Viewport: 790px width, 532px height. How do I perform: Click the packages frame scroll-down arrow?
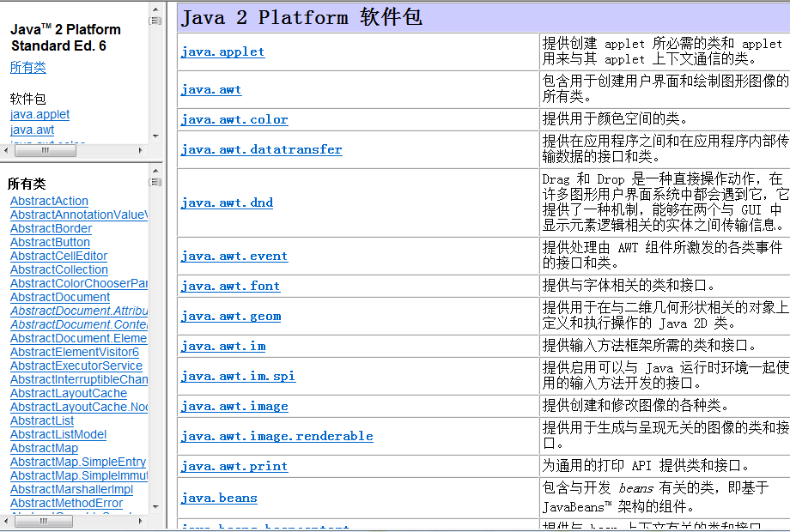point(155,136)
